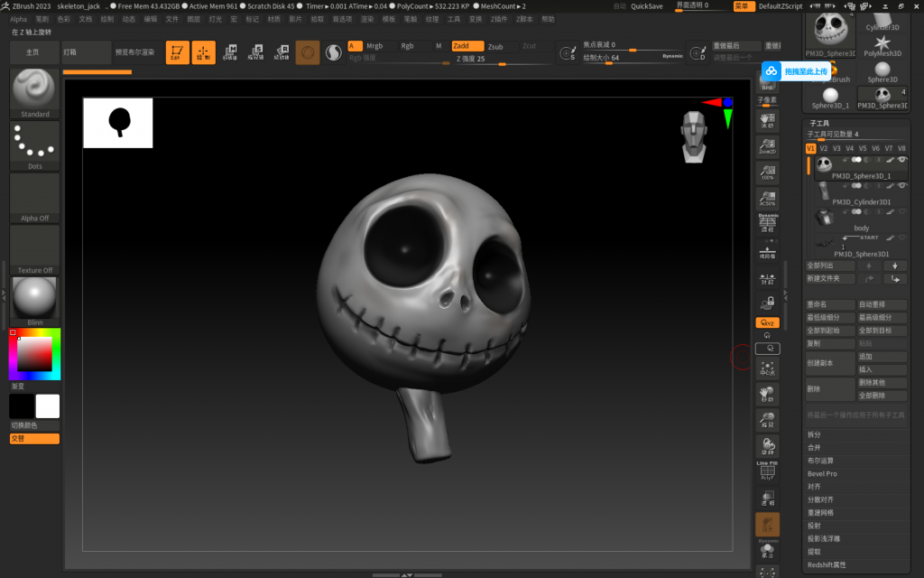Toggle the orange Ghost transparency icon
The height and width of the screenshot is (578, 924).
click(767, 525)
